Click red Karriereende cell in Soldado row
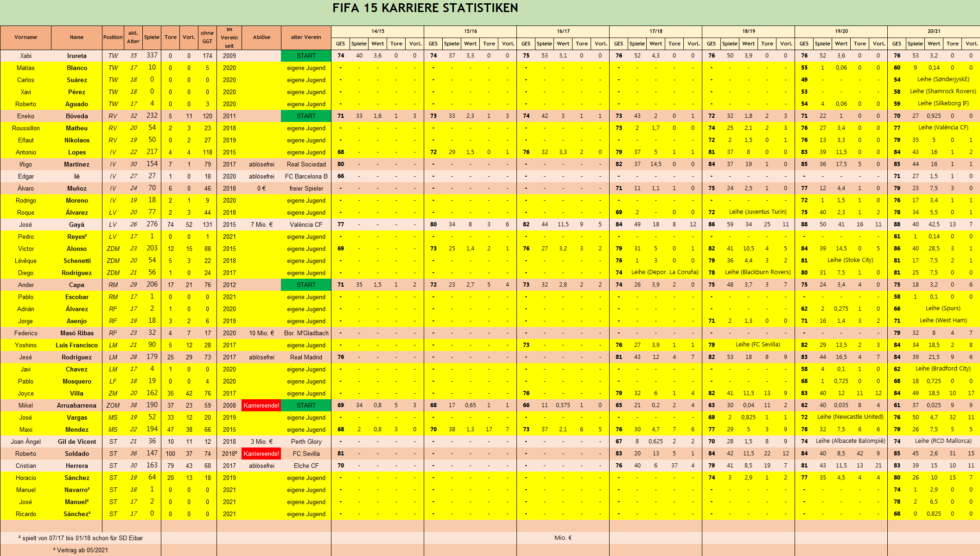The width and height of the screenshot is (980, 556). click(x=261, y=454)
